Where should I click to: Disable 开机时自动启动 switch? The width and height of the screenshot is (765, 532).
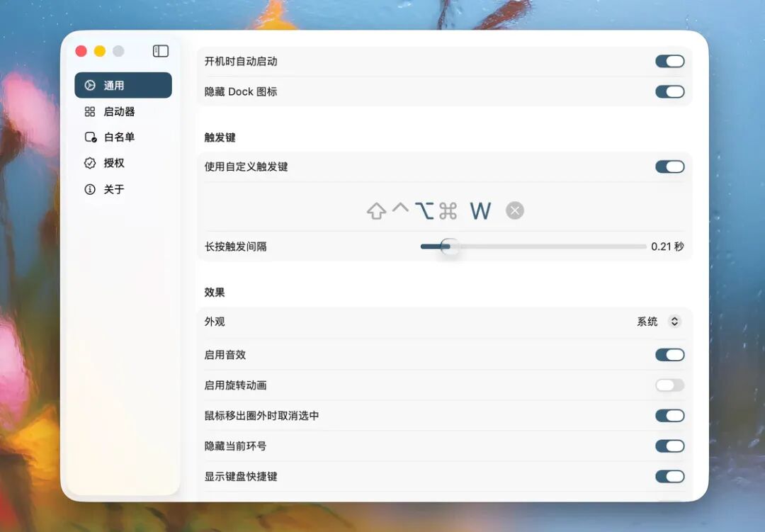point(670,62)
